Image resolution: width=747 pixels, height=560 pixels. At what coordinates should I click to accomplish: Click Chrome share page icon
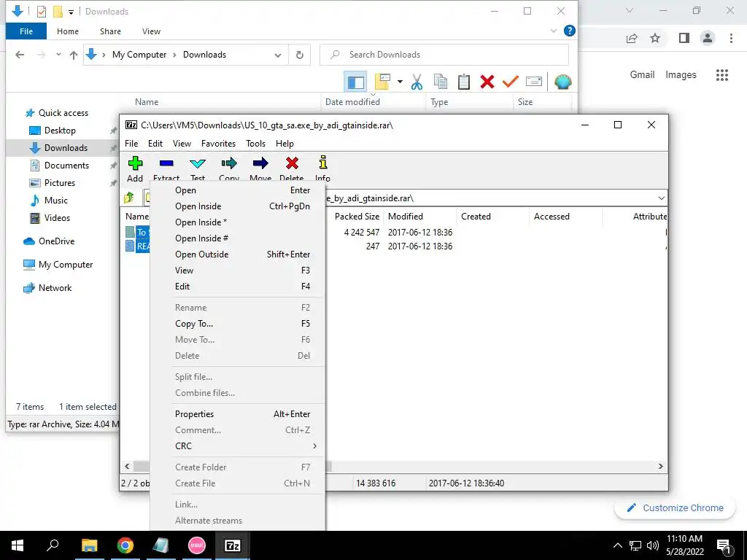pos(632,38)
